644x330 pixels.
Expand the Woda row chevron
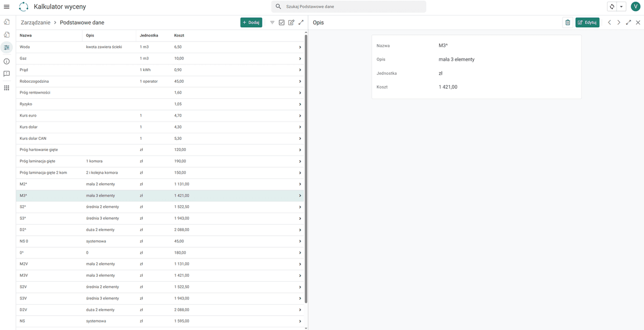(300, 47)
